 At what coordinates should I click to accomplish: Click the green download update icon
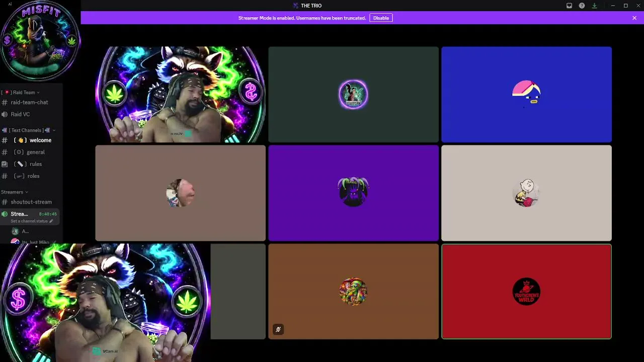click(x=594, y=6)
